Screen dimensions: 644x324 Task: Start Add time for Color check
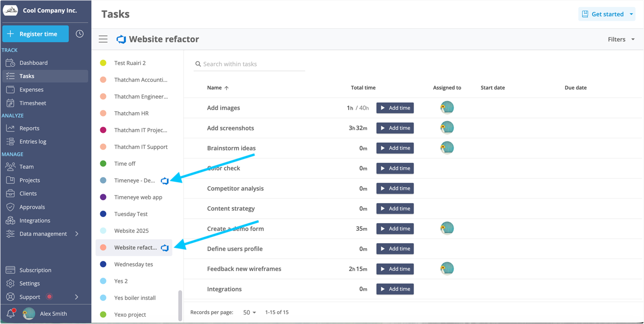395,168
